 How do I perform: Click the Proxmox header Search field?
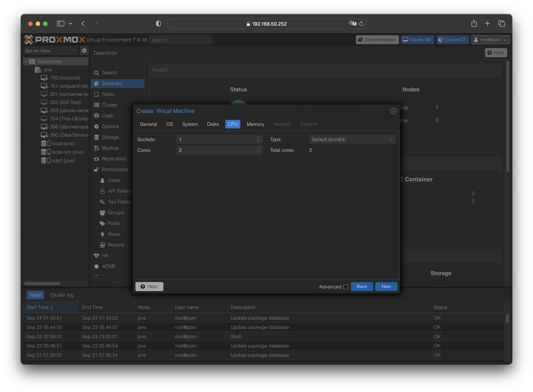pyautogui.click(x=181, y=40)
